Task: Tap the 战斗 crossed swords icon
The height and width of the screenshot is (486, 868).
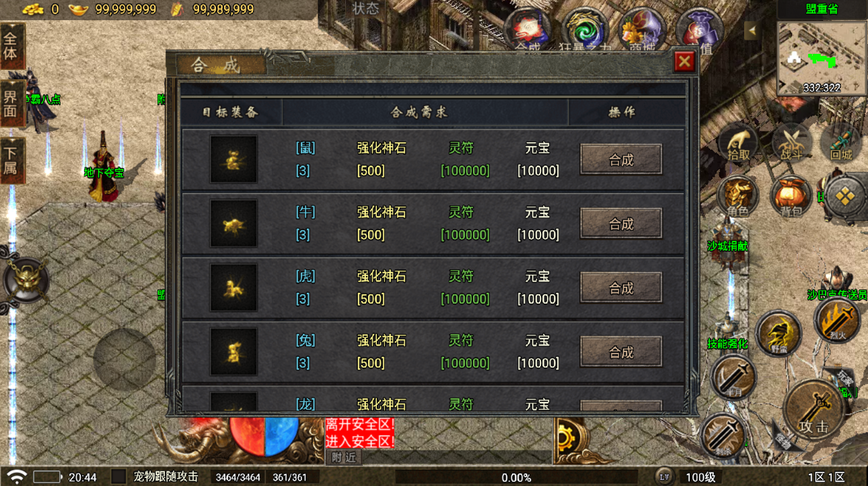Action: click(x=791, y=143)
